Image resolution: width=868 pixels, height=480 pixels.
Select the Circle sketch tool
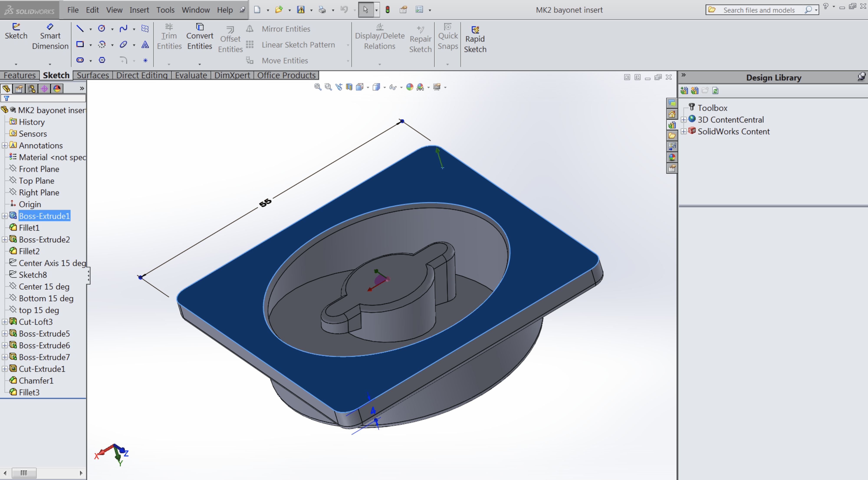tap(101, 29)
